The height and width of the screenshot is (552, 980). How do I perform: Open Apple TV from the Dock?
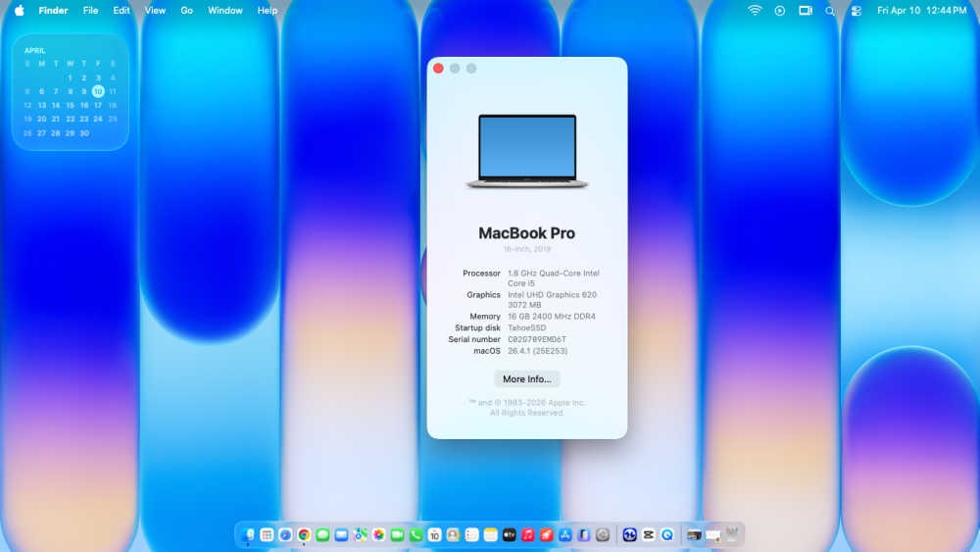coord(510,534)
